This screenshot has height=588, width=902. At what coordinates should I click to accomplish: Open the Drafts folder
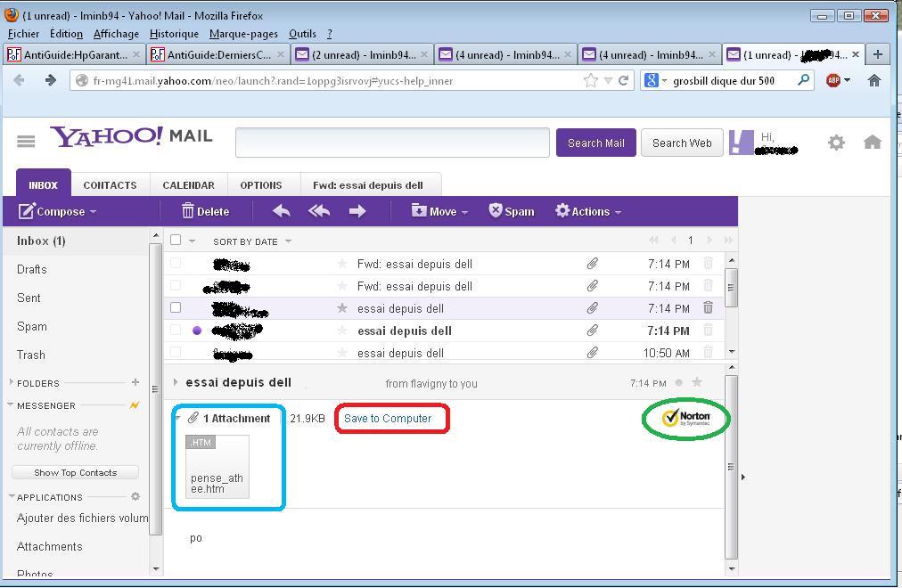[31, 269]
